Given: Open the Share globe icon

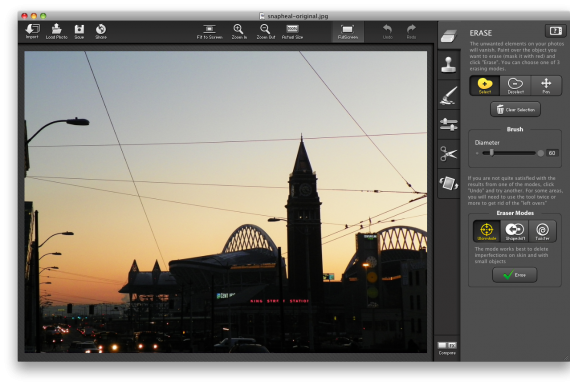Looking at the screenshot, I should [101, 31].
